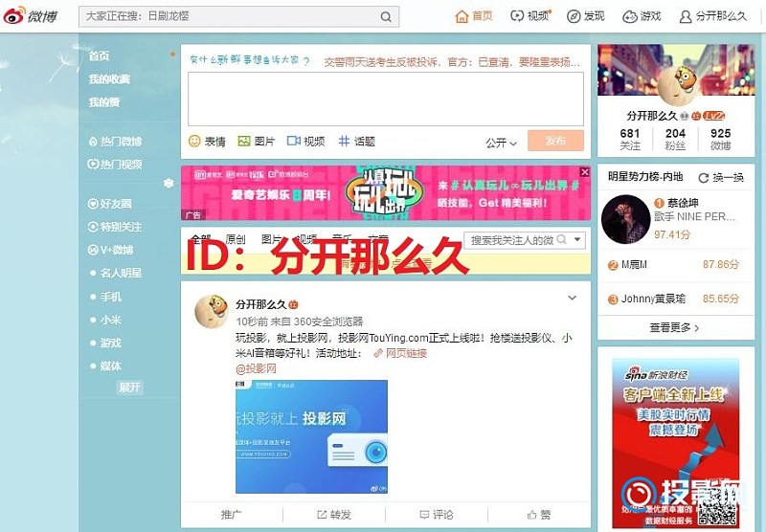This screenshot has height=532, width=766.
Task: Open the 投影网 post image
Action: [x=312, y=437]
